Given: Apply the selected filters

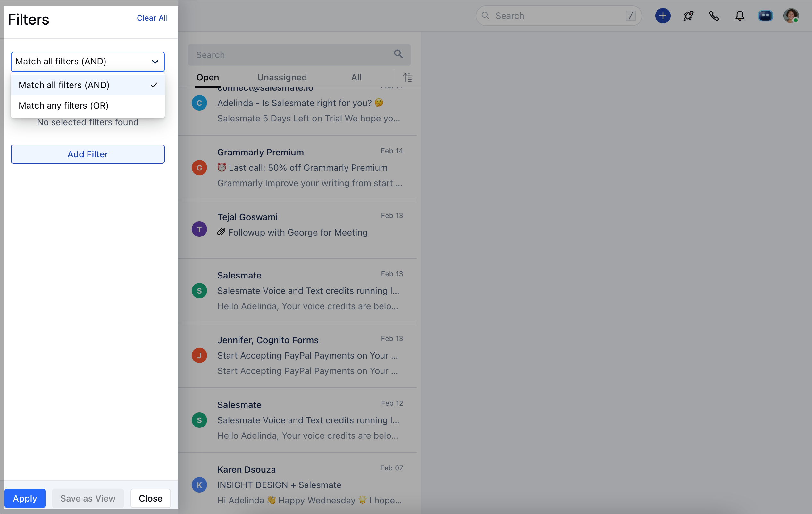Looking at the screenshot, I should [25, 498].
